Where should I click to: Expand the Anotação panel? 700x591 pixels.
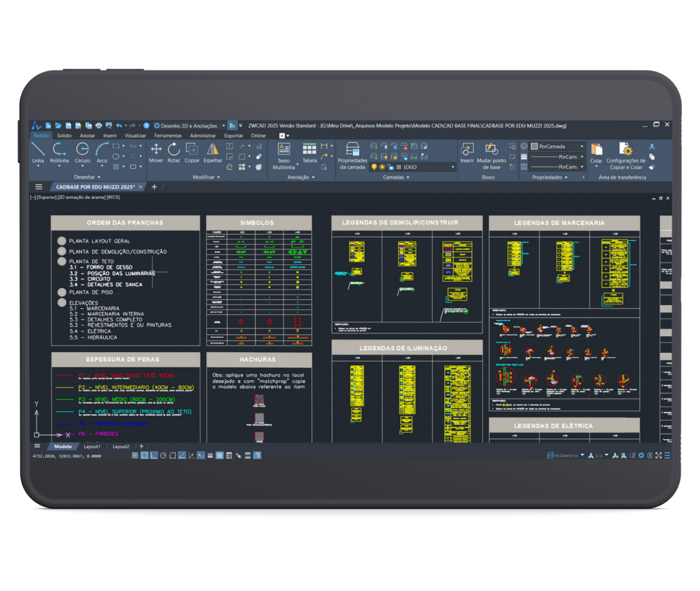pos(301,177)
